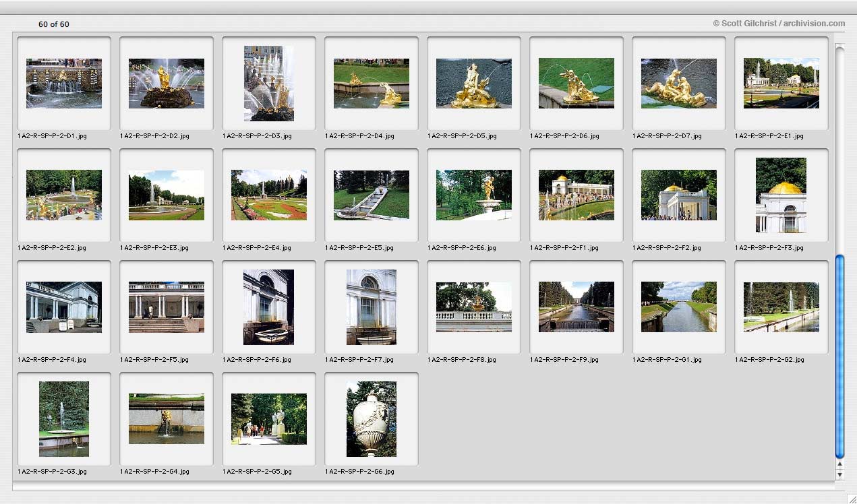857x504 pixels.
Task: Click the scrollbar down arrow
Action: click(x=839, y=474)
